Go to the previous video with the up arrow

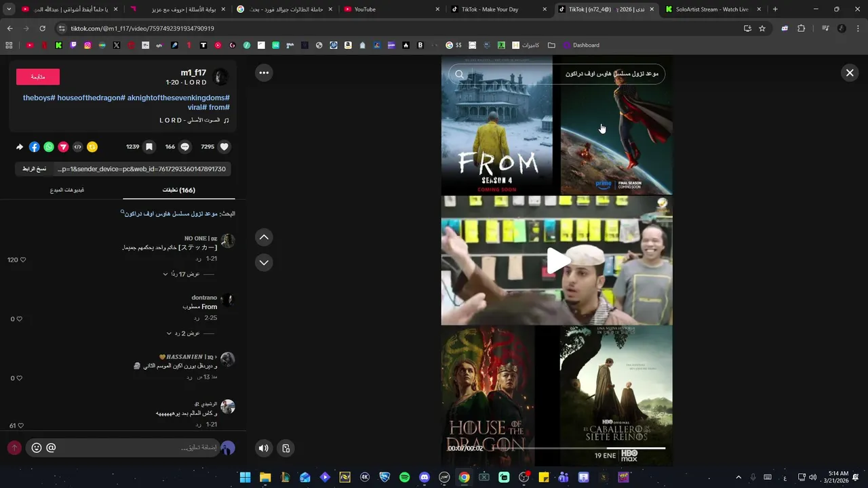coord(264,237)
